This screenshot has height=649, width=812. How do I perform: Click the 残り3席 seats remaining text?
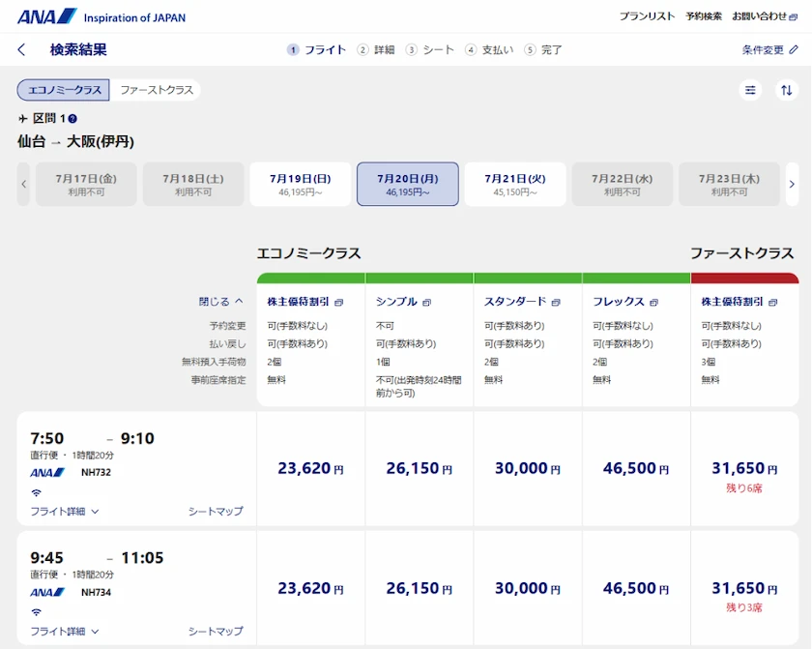pyautogui.click(x=744, y=607)
